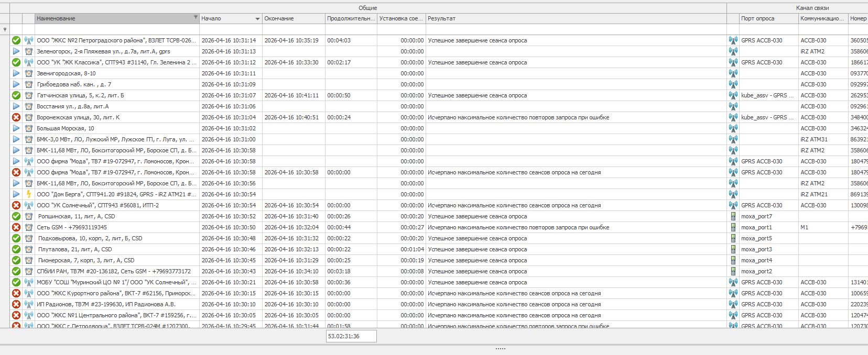This screenshot has height=355, width=868.
Task: Click red error icon for Воронежская улица row
Action: pyautogui.click(x=16, y=117)
